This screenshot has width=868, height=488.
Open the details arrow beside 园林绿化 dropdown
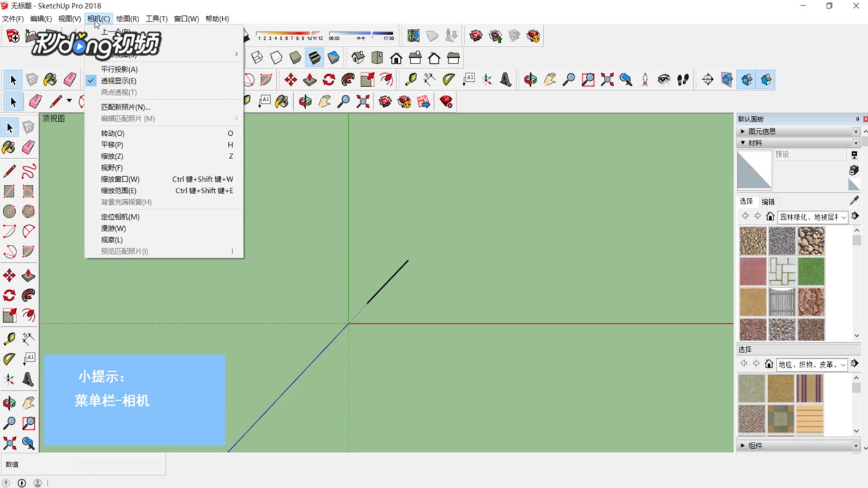[x=855, y=216]
